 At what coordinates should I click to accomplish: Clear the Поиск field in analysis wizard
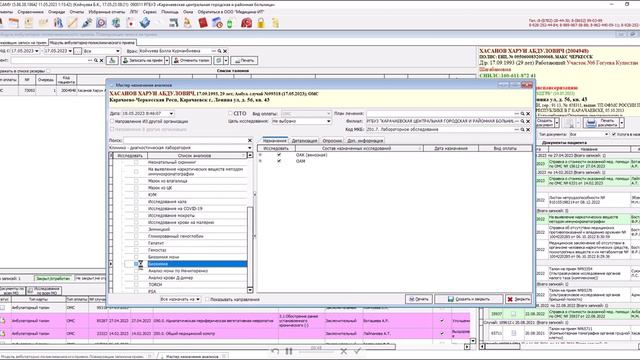250,140
